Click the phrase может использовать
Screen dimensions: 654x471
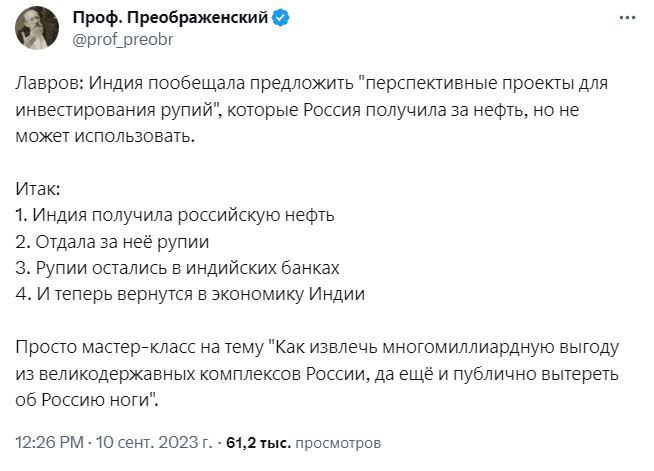[105, 136]
